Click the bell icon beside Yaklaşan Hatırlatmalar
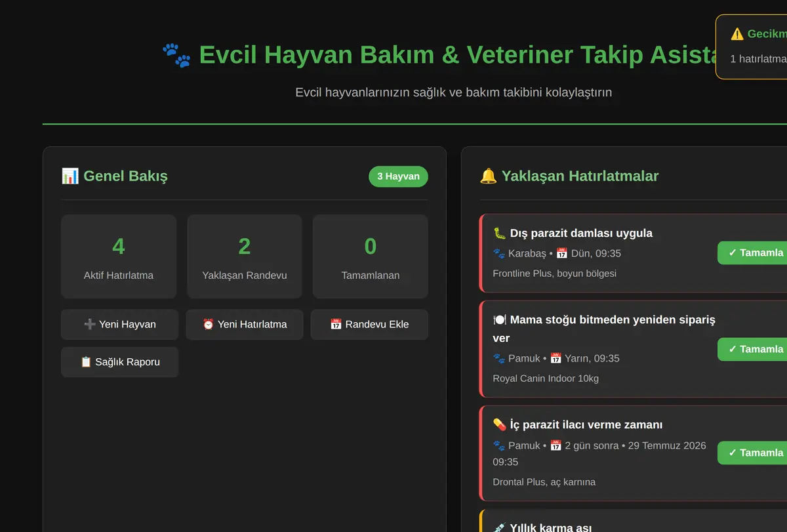 489,176
